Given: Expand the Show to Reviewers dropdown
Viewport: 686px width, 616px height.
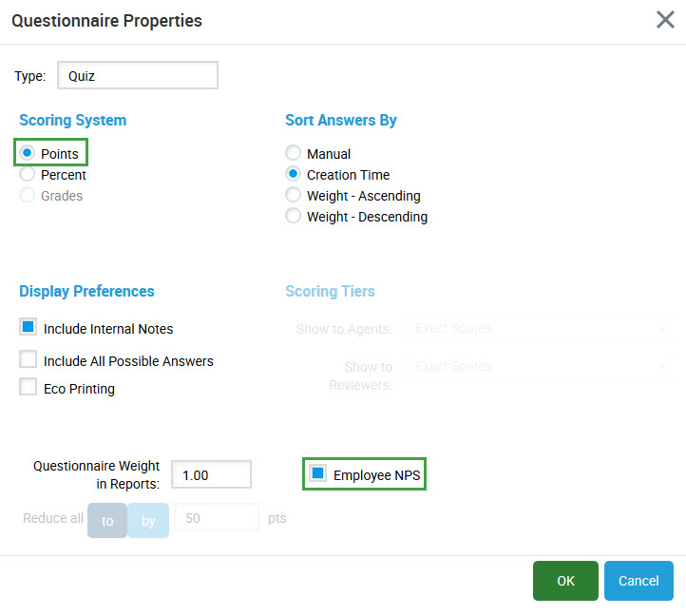Looking at the screenshot, I should [x=537, y=367].
